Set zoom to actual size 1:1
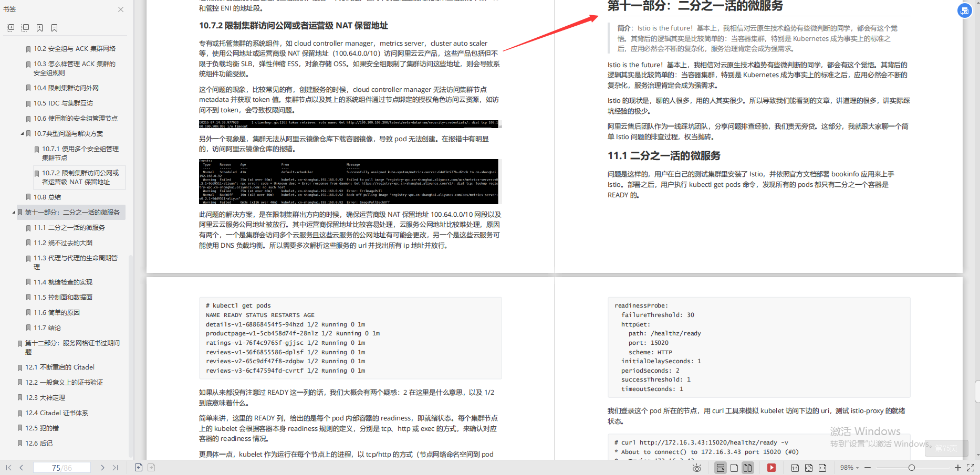The height and width of the screenshot is (475, 980). click(x=795, y=468)
